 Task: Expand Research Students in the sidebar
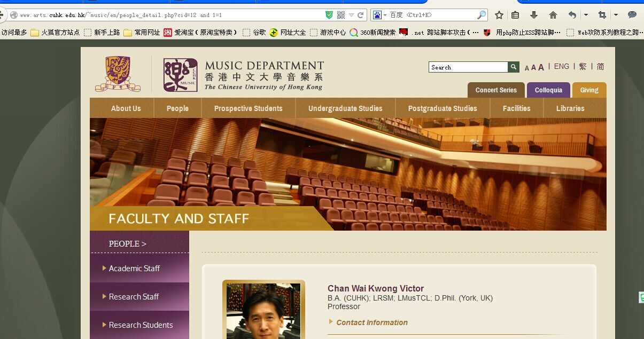pos(139,325)
